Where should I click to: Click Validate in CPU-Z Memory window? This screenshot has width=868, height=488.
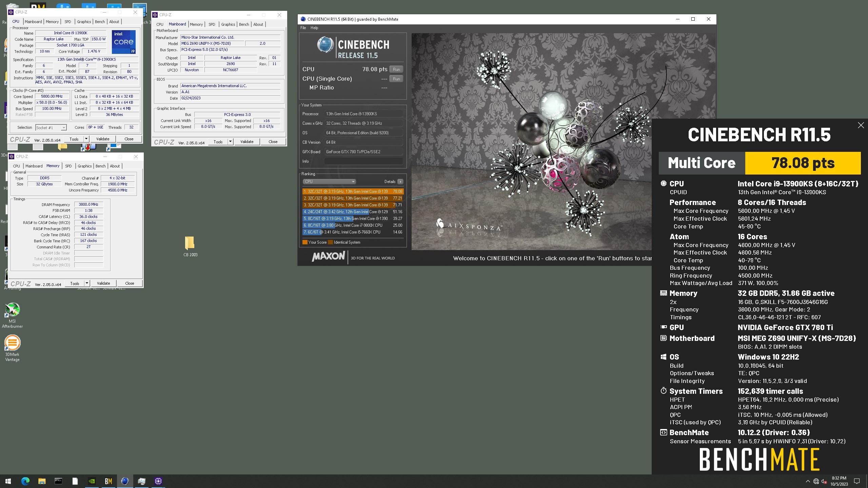click(103, 283)
